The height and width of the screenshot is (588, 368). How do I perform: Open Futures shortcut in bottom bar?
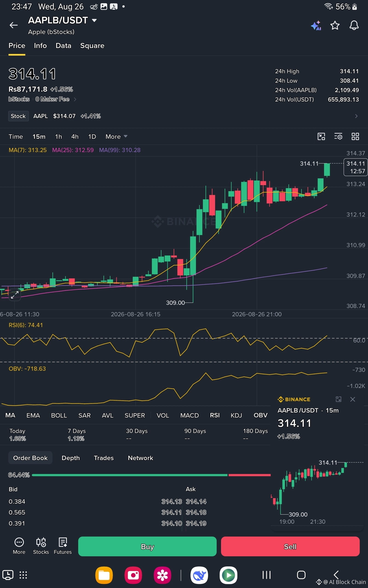point(63,546)
